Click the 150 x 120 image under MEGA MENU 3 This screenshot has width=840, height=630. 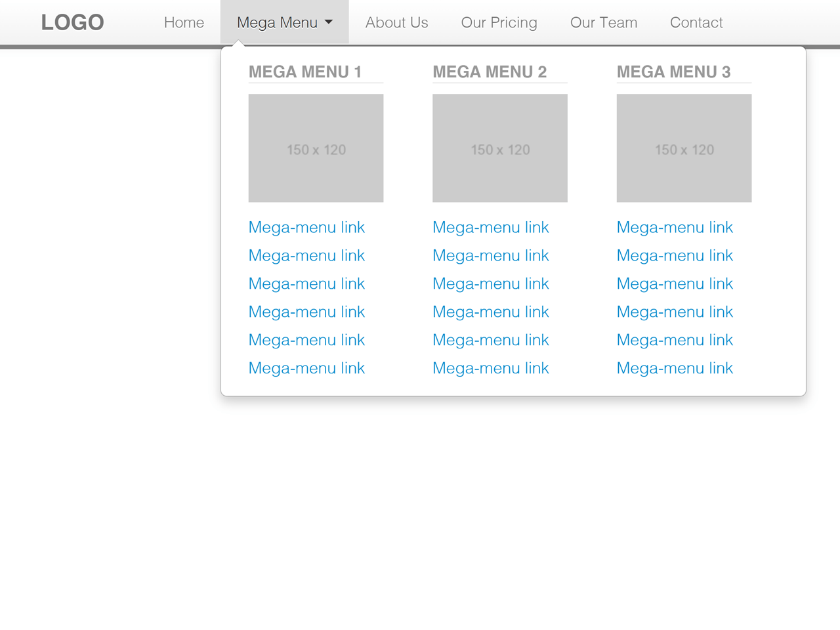pyautogui.click(x=684, y=148)
